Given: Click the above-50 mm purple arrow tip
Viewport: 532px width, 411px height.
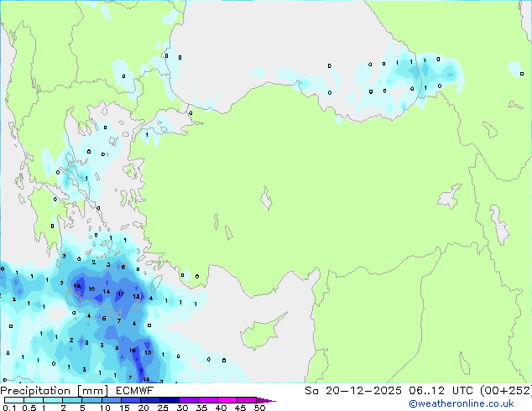Looking at the screenshot, I should pyautogui.click(x=266, y=400).
